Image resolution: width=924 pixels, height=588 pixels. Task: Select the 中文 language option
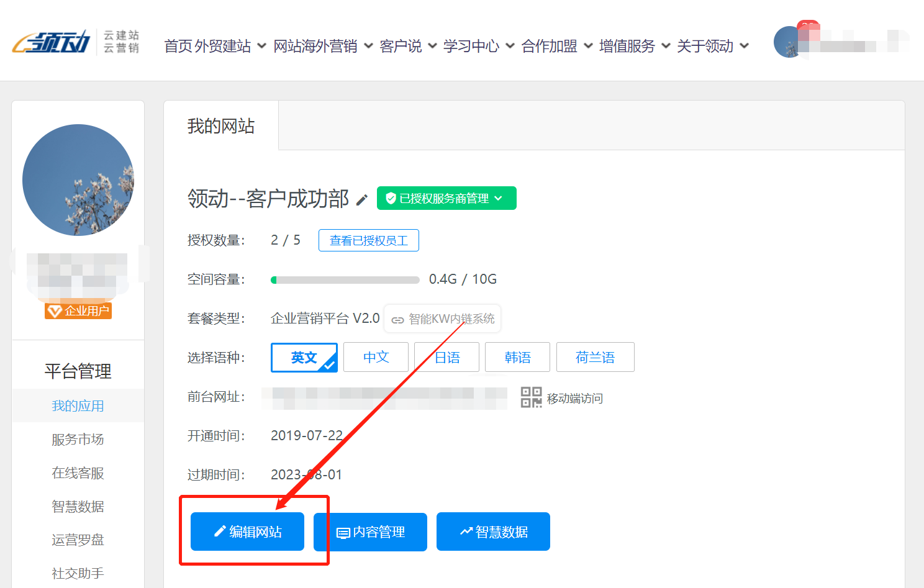point(375,357)
